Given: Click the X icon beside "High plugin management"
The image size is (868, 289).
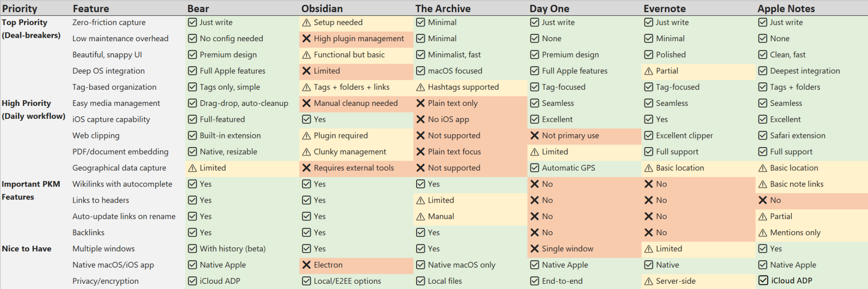Looking at the screenshot, I should [x=306, y=39].
